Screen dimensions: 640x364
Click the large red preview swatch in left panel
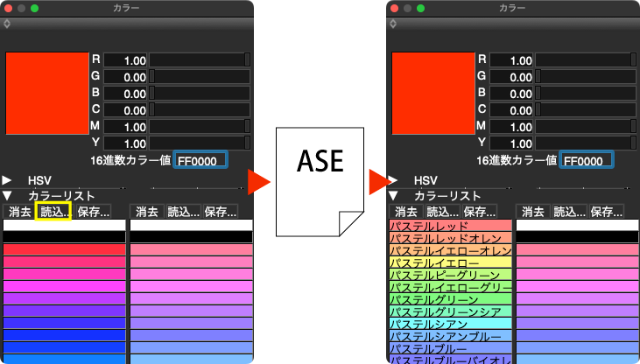coord(47,94)
